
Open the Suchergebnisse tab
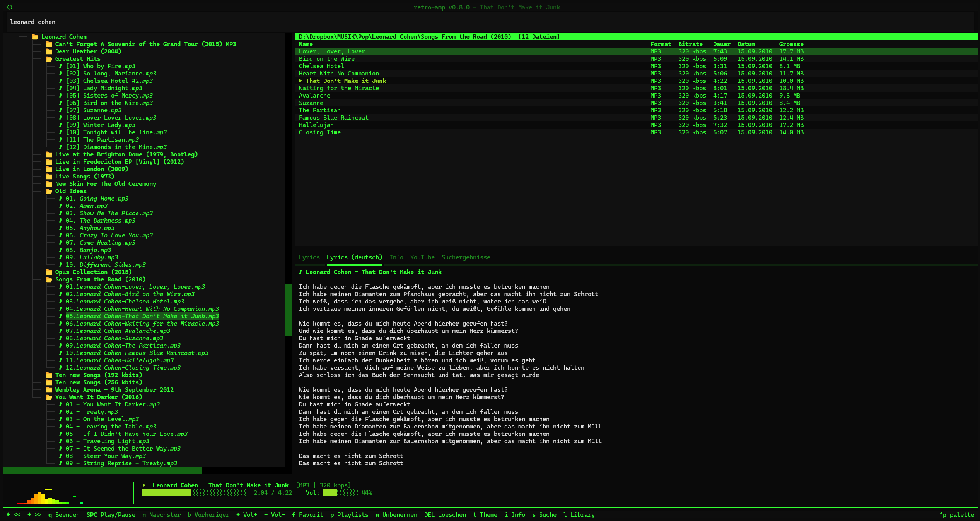(466, 257)
